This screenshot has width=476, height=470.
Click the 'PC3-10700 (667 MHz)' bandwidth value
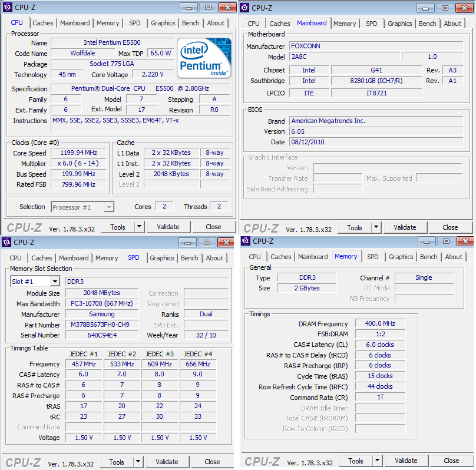point(102,303)
